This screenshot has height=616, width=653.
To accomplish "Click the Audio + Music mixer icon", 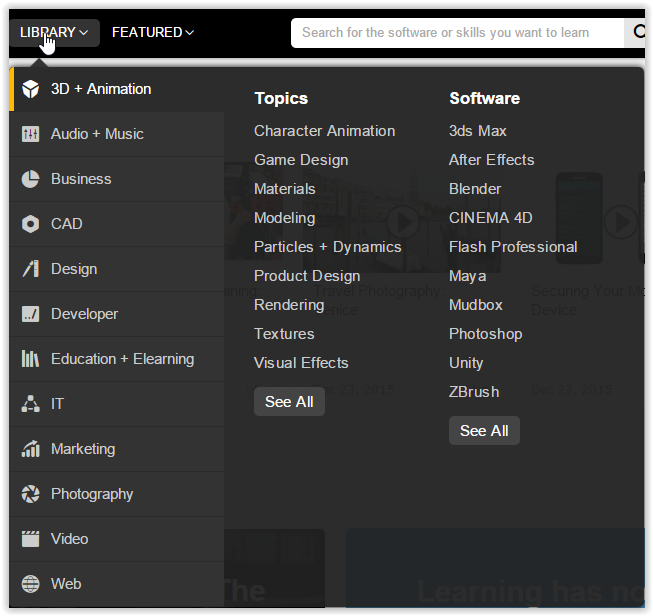I will pos(30,134).
